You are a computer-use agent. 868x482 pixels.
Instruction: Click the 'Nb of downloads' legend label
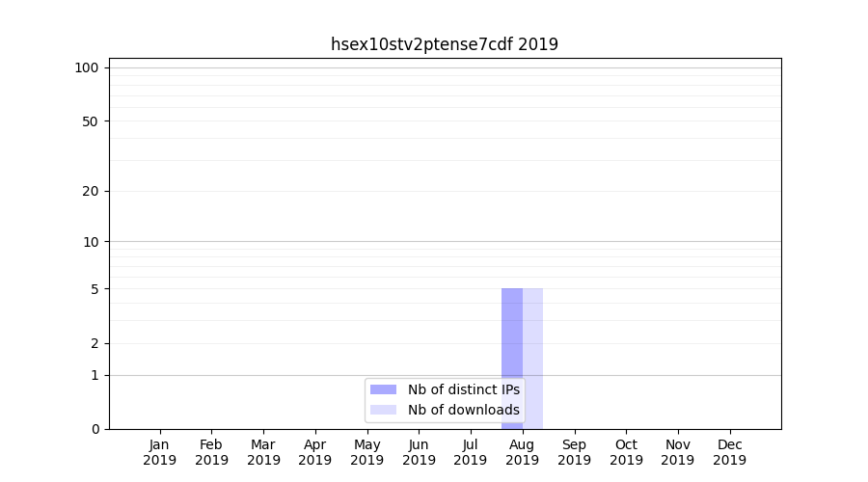(463, 410)
